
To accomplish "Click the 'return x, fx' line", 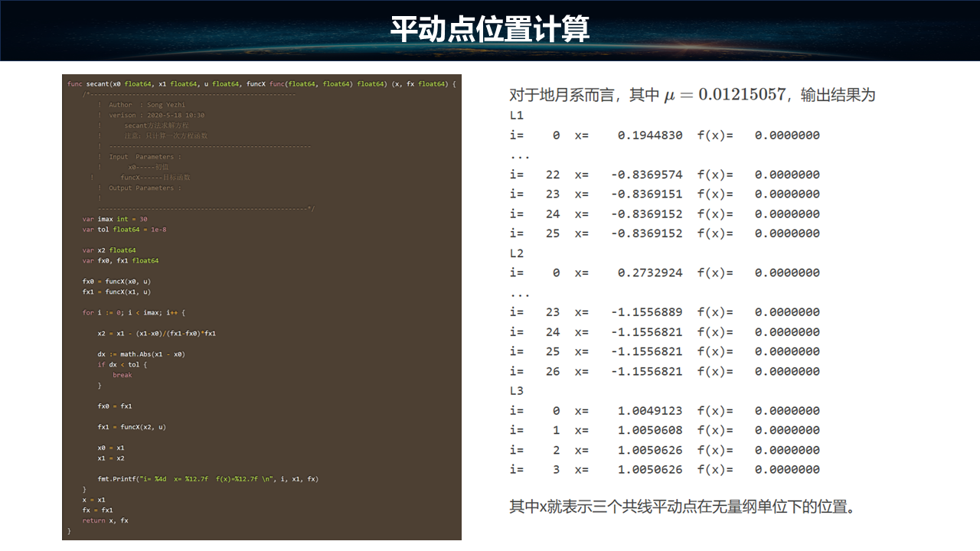I will pyautogui.click(x=105, y=520).
